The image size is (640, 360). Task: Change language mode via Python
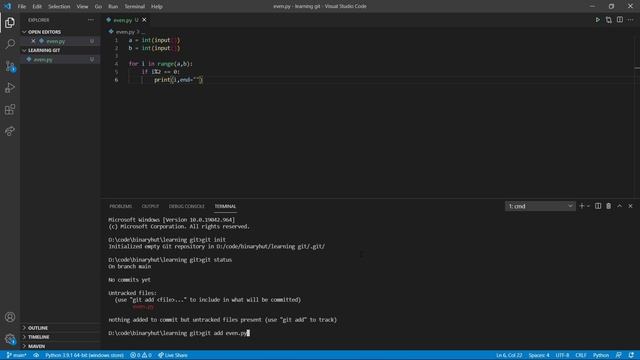pyautogui.click(x=600, y=355)
